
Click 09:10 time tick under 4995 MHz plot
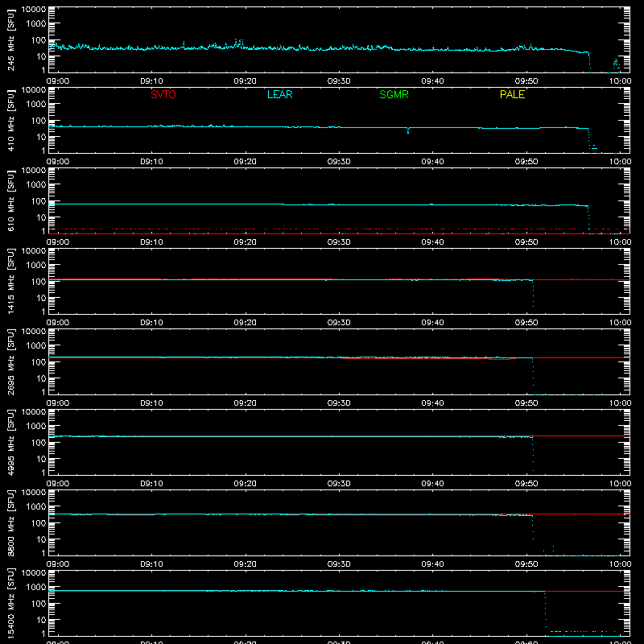pyautogui.click(x=151, y=484)
